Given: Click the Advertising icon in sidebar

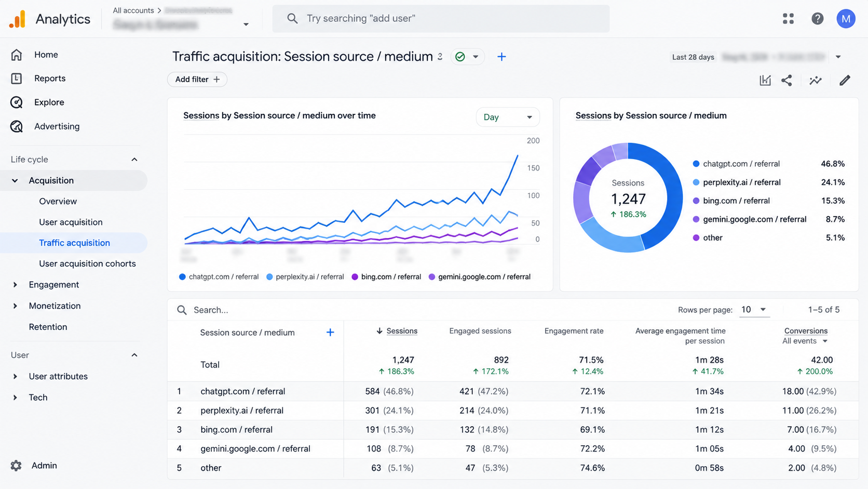Looking at the screenshot, I should pos(17,126).
